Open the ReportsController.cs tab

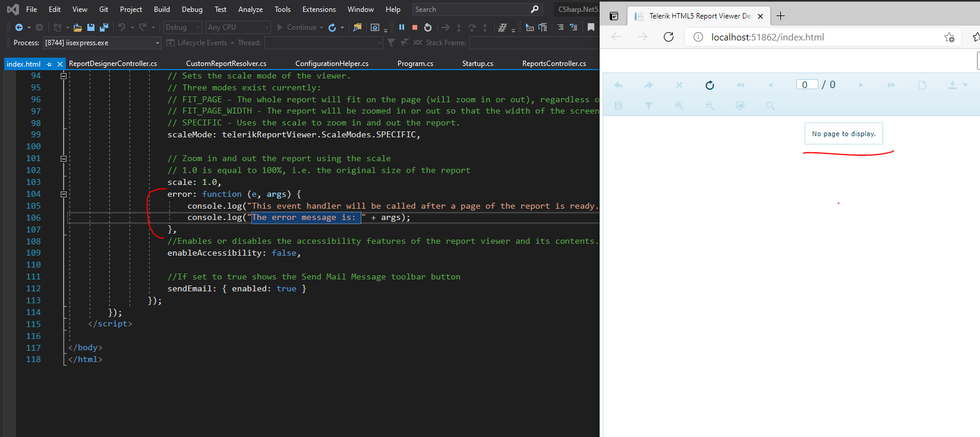554,64
